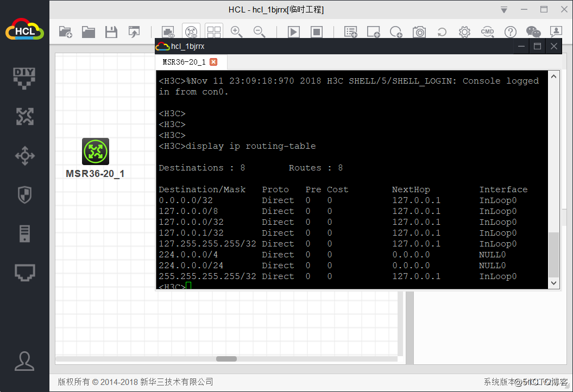Click the 224.0.0.0/24 destination entry
This screenshot has height=392, width=573.
coord(191,265)
